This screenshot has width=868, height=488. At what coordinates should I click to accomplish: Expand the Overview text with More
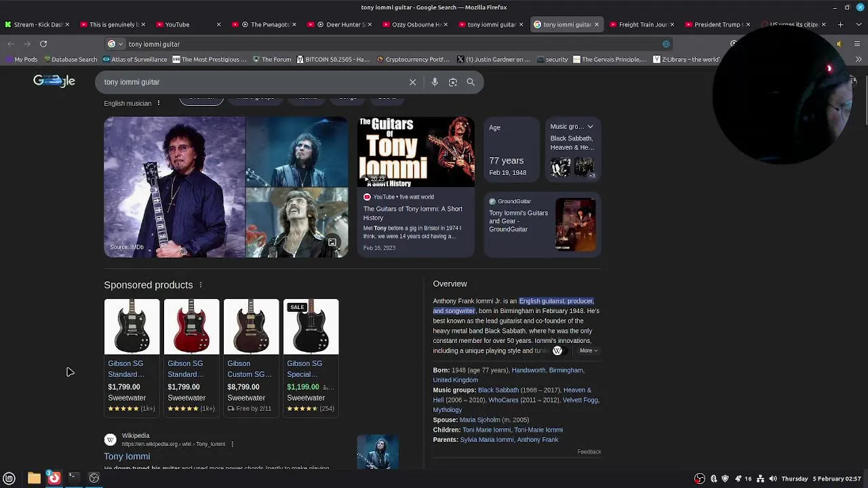[x=588, y=350]
